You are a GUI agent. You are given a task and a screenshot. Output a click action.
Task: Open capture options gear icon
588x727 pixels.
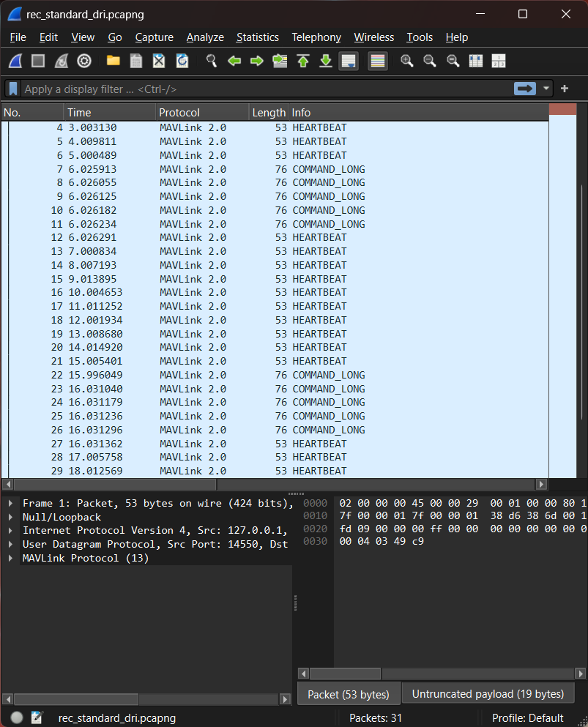click(84, 61)
